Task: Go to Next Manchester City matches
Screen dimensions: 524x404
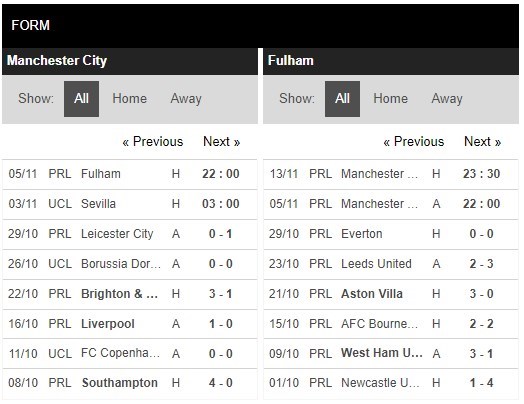Action: [222, 141]
